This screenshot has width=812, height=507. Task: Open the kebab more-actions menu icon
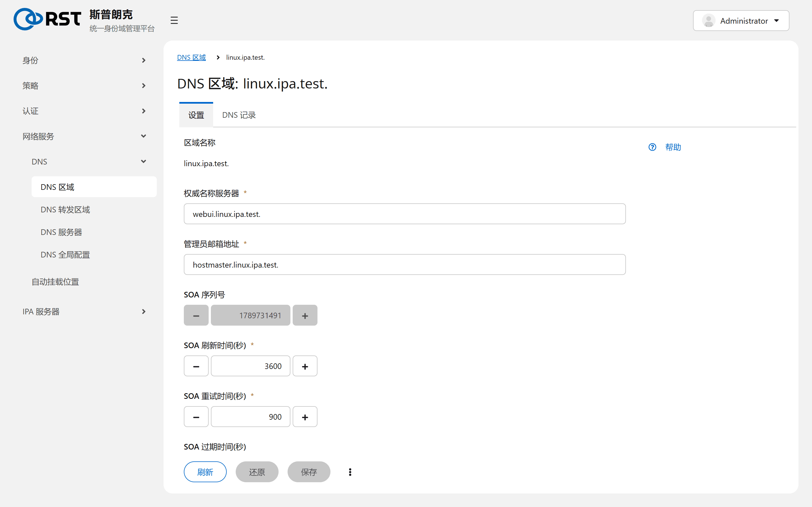[x=350, y=472]
